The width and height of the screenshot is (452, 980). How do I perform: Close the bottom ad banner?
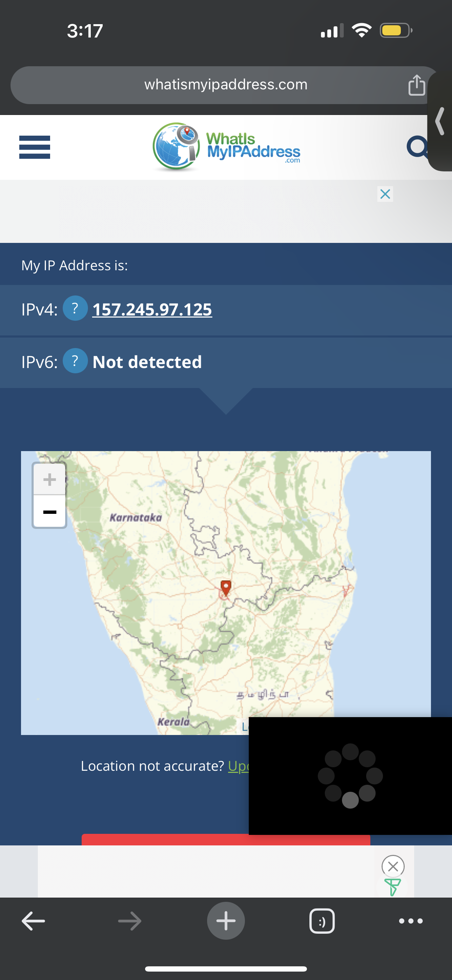393,866
